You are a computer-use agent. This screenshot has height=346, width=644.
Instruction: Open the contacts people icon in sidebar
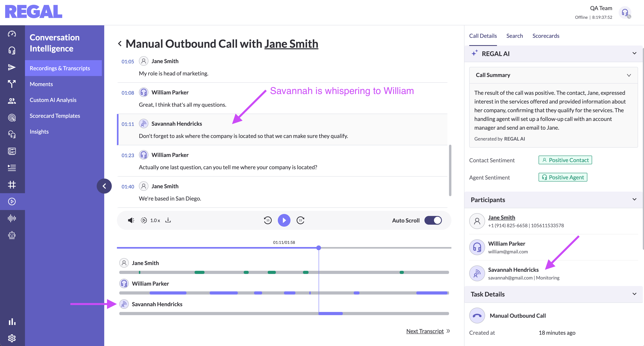tap(12, 101)
